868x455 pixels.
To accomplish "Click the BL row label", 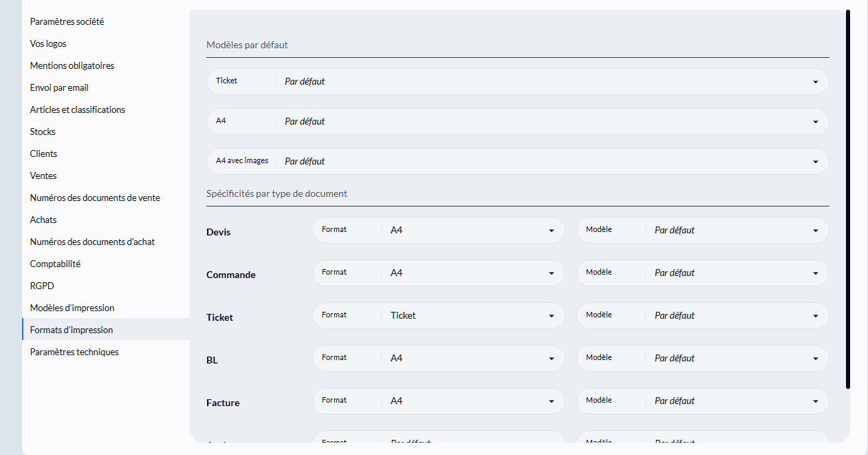I will (x=212, y=360).
